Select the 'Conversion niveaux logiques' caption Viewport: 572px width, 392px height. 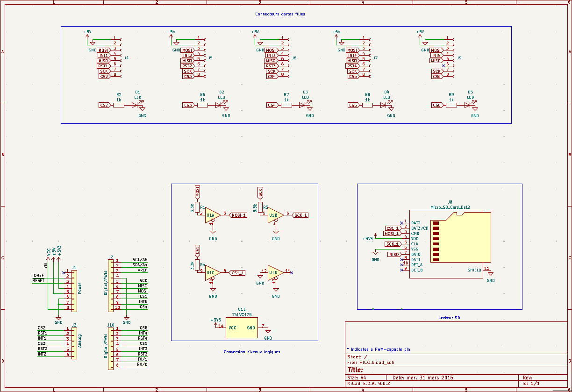[252, 352]
